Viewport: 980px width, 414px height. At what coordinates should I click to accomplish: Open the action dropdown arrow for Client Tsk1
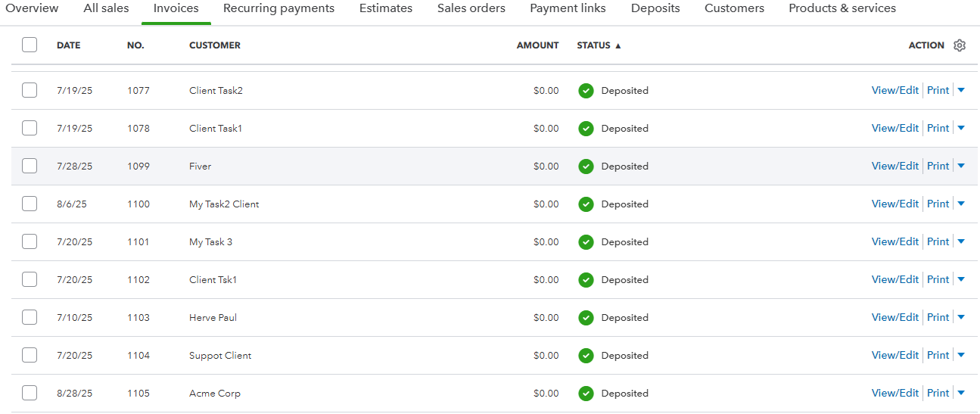961,279
